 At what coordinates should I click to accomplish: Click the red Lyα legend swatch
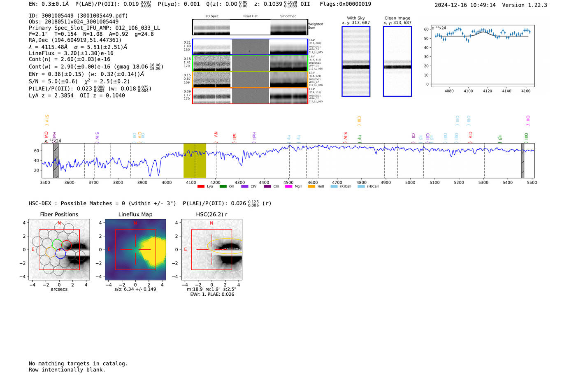[x=201, y=186]
